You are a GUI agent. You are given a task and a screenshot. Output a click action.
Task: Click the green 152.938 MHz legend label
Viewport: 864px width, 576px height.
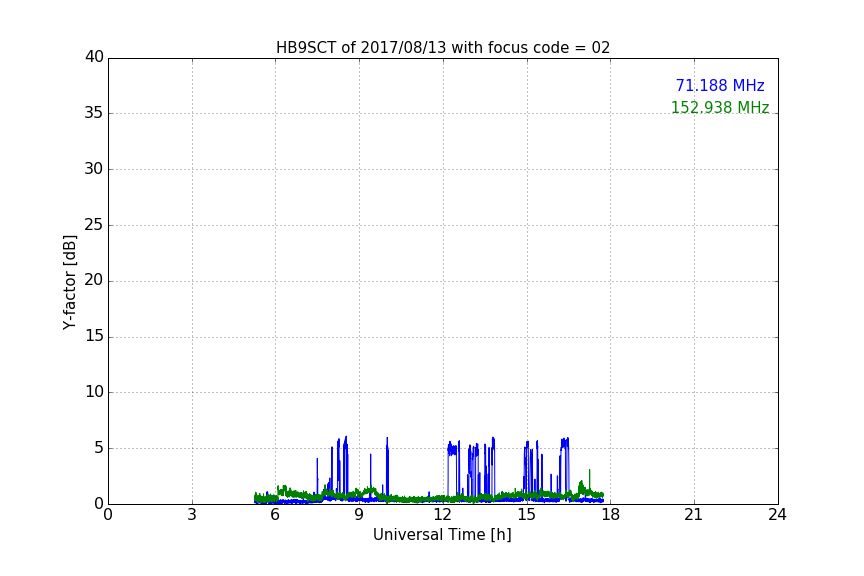point(720,107)
